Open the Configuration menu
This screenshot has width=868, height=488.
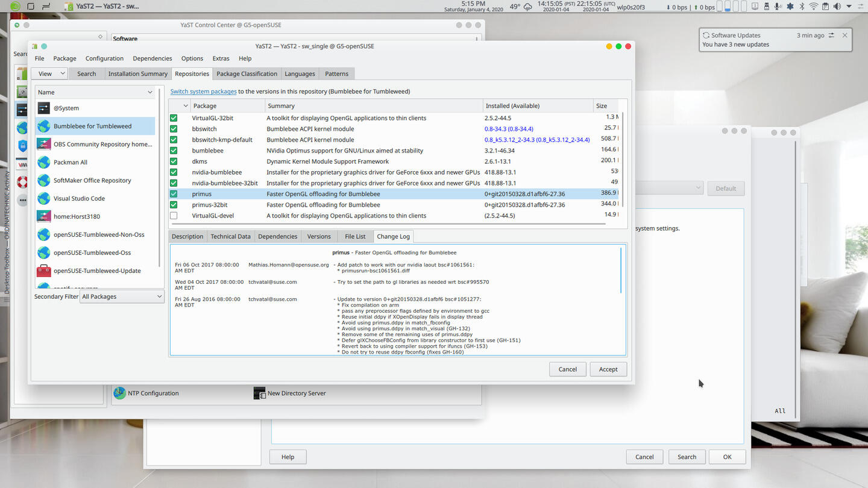point(104,58)
